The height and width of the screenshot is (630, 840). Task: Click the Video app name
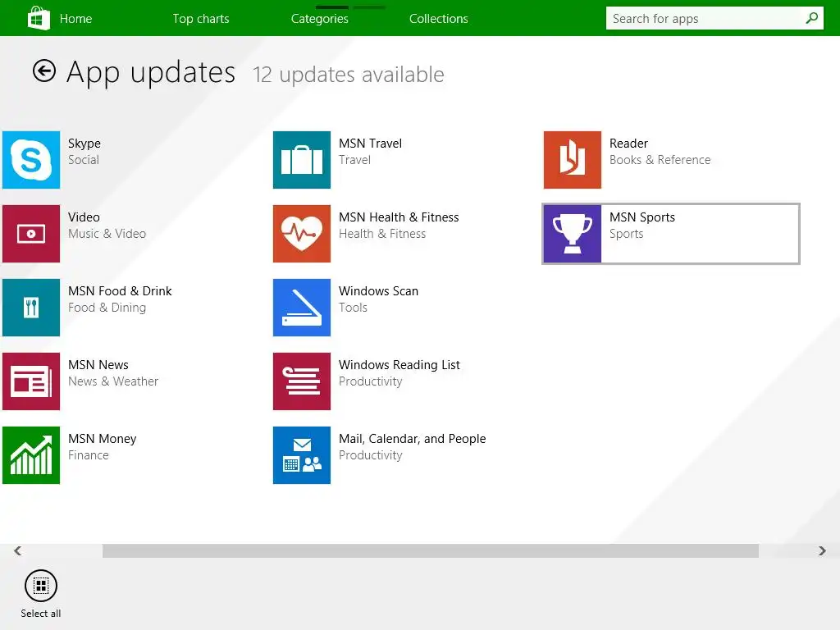84,217
